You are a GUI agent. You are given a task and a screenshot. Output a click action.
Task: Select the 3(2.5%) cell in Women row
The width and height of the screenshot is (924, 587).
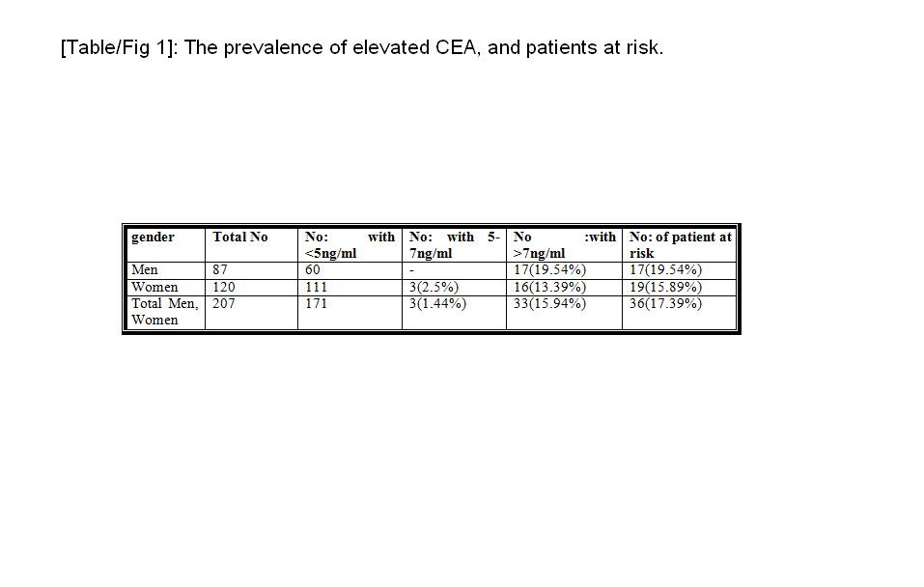tap(434, 287)
